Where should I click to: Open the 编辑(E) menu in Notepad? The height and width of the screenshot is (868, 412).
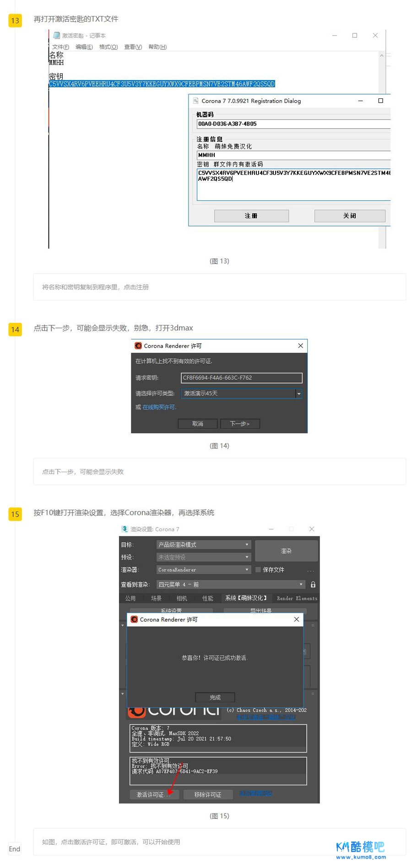coord(84,47)
